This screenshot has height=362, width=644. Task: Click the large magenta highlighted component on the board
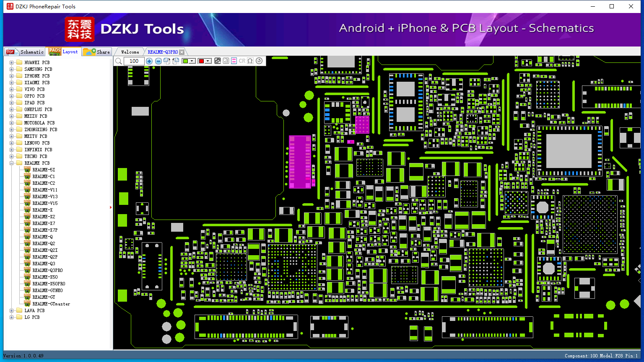click(300, 162)
